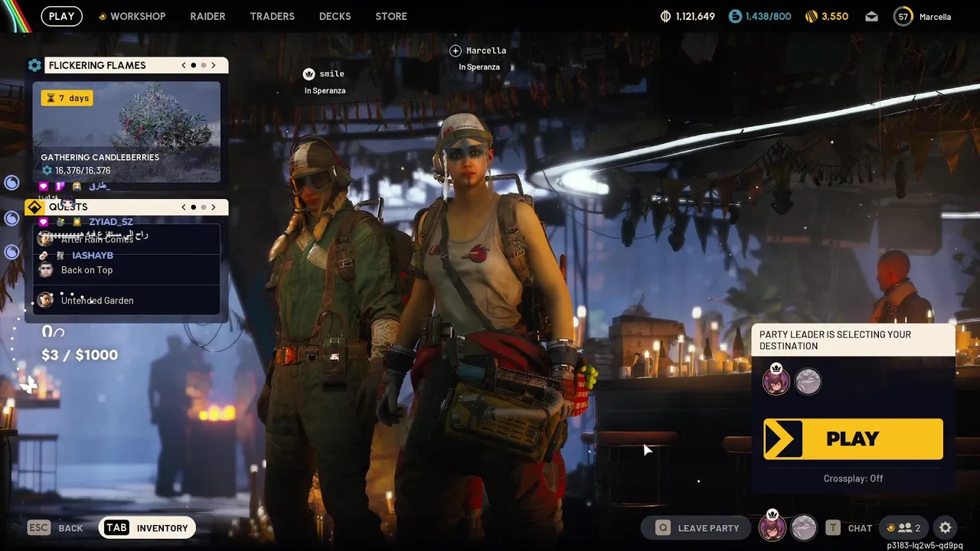Screen dimensions: 980x551
Task: Open the Marcella profile name in top bar
Action: pyautogui.click(x=935, y=17)
